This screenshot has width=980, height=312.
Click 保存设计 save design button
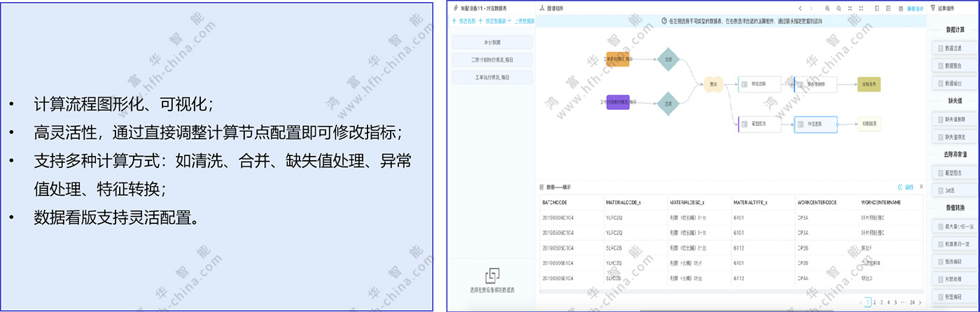tap(916, 8)
